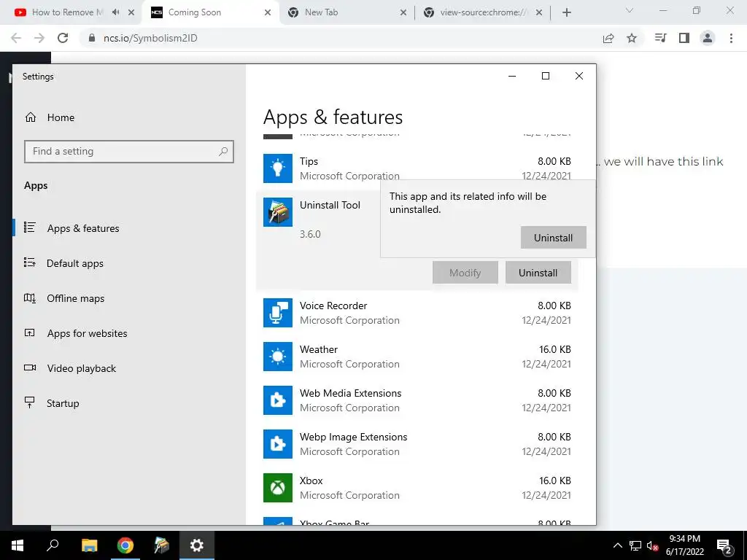Click the address bar URL ncs.io/Symbolism2ID

coord(150,38)
